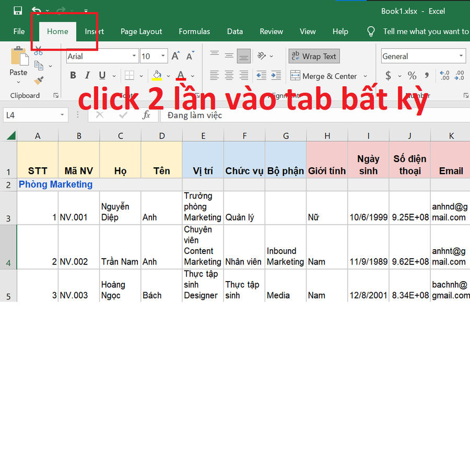The height and width of the screenshot is (476, 470).
Task: Click the formula bar Cancel X icon
Action: click(x=100, y=115)
